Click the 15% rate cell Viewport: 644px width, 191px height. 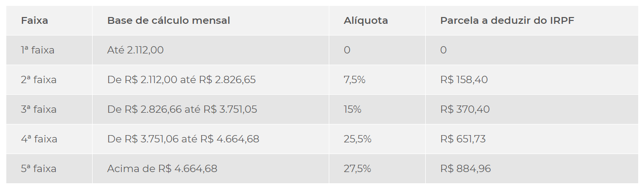(x=353, y=109)
